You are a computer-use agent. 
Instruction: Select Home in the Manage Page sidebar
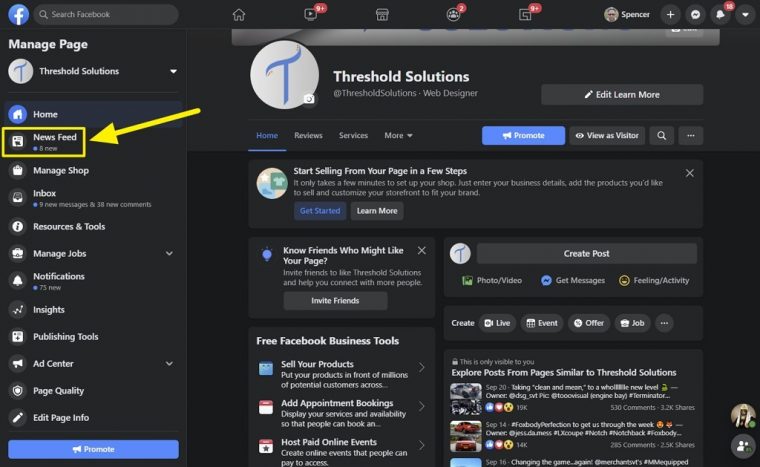(x=94, y=114)
